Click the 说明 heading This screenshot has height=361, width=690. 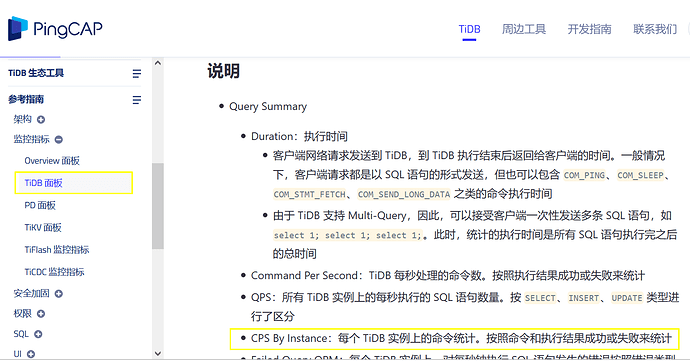224,71
